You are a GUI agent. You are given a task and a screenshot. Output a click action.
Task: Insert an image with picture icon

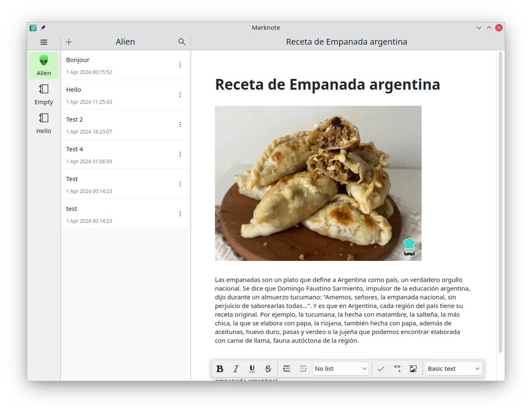413,369
